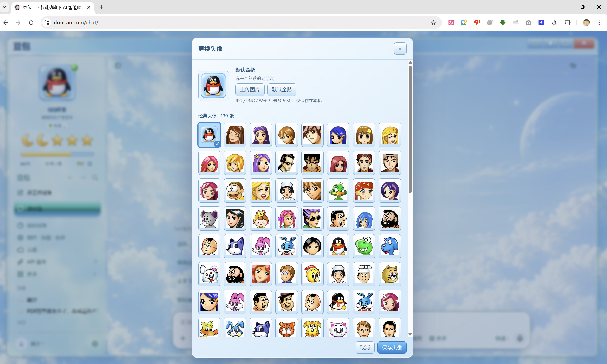This screenshot has width=607, height=364.
Task: Reset avatar with 默认企鹅 button
Action: click(282, 90)
